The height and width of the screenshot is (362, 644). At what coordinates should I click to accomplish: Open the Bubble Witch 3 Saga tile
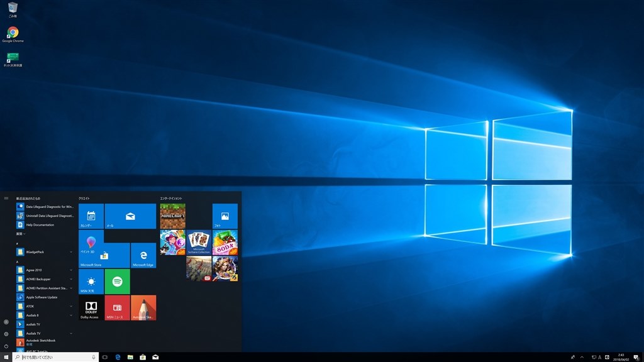[x=172, y=242]
